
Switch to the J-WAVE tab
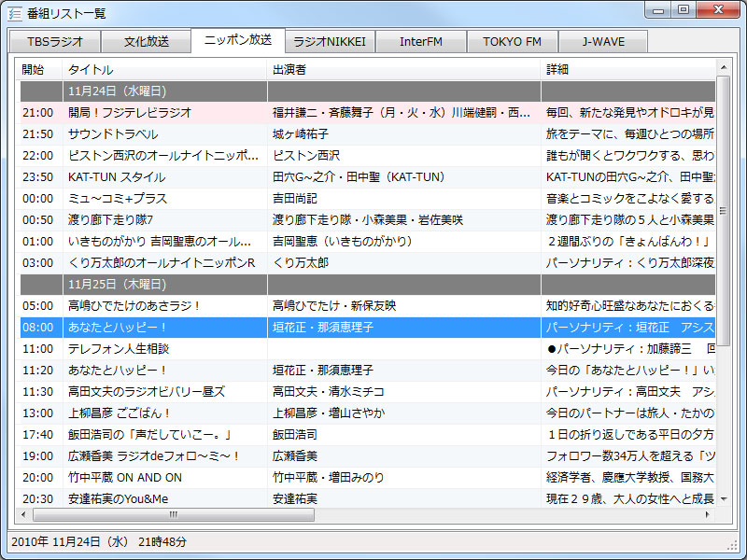[x=604, y=41]
